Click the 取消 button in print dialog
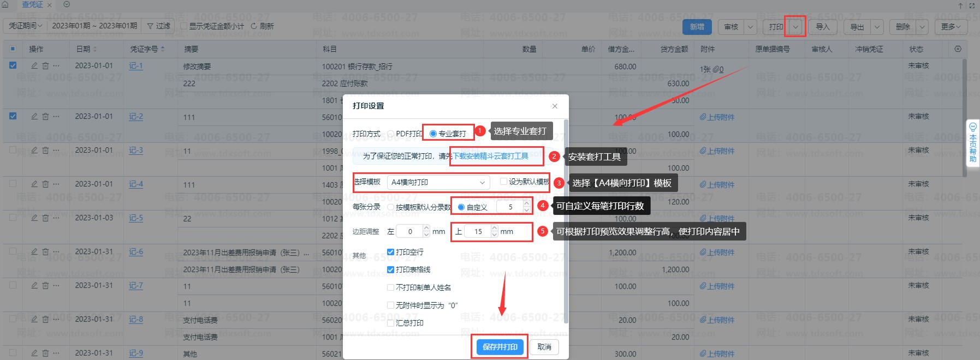This screenshot has width=980, height=360. pos(544,347)
